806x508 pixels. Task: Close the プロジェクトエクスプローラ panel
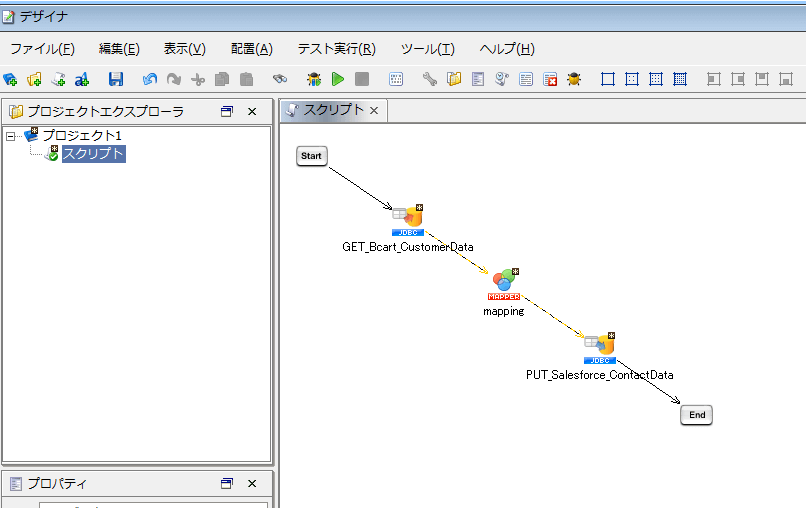point(252,111)
